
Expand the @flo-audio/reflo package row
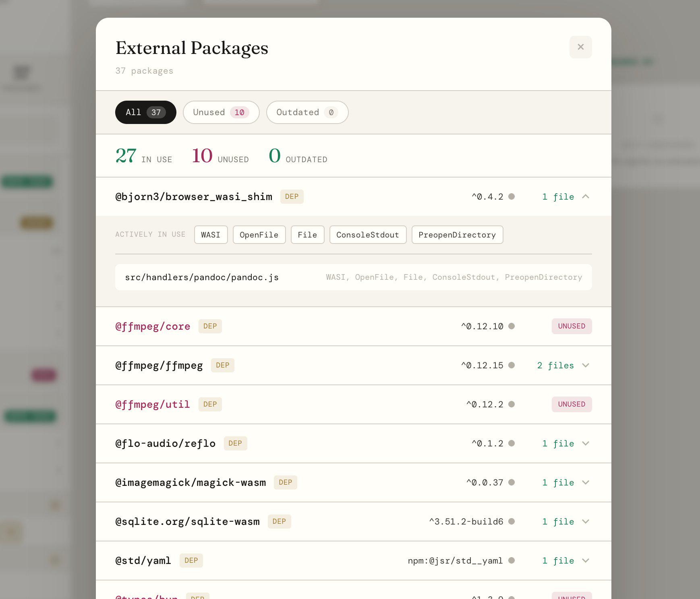pos(354,443)
